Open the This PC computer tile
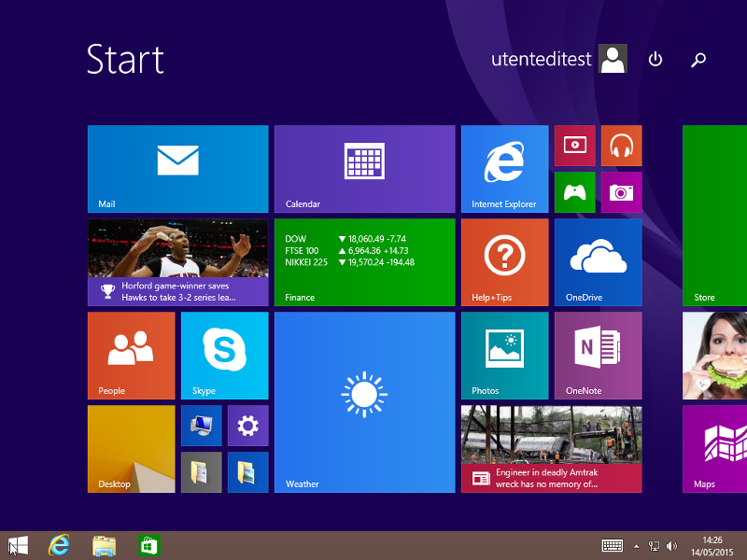Viewport: 747px width, 560px height. click(x=202, y=426)
